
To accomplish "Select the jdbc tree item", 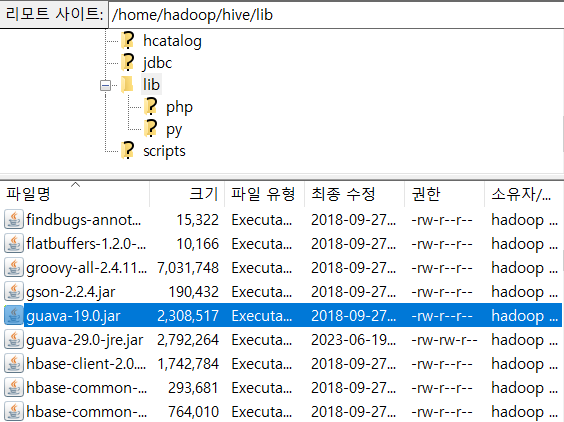I will point(157,63).
